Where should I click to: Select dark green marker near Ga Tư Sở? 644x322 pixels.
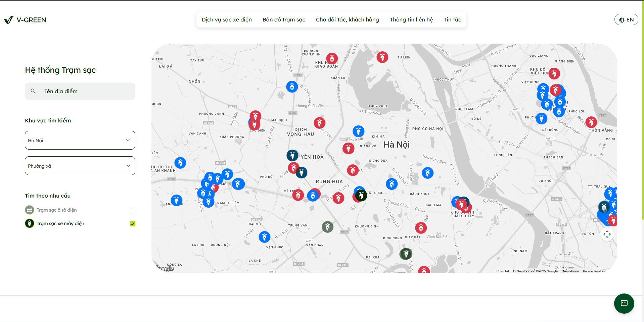[361, 195]
